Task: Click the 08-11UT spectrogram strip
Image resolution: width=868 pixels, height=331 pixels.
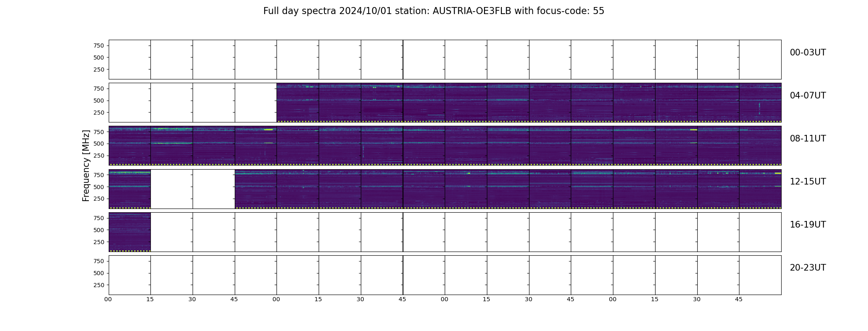Action: click(445, 146)
